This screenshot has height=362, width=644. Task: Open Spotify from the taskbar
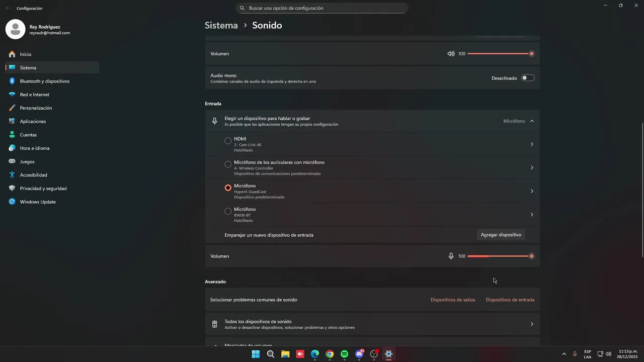pyautogui.click(x=345, y=354)
